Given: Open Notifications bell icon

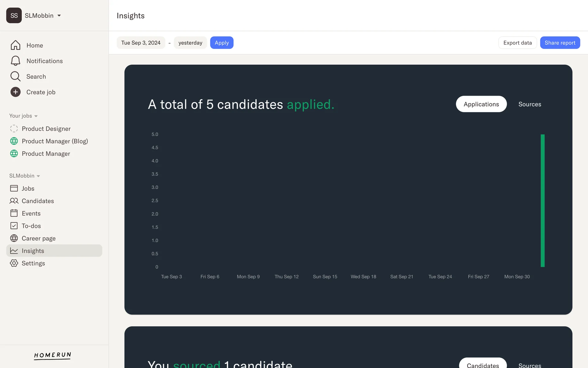Looking at the screenshot, I should [x=15, y=61].
